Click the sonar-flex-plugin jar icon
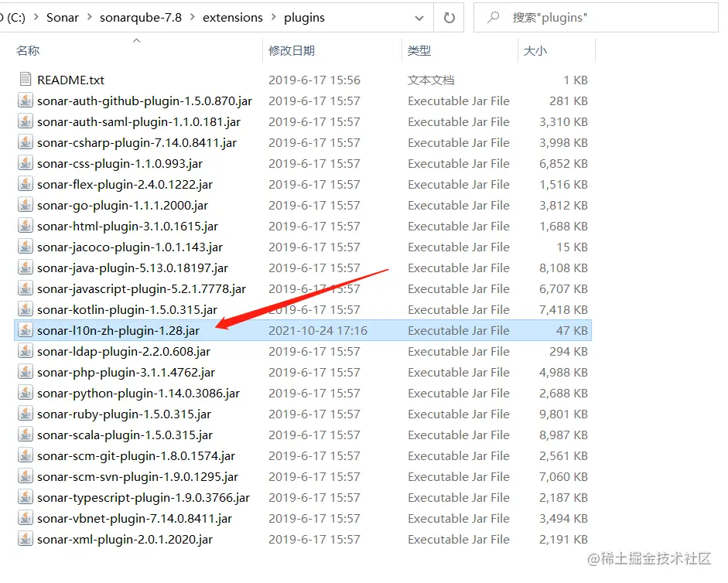The width and height of the screenshot is (728, 583). pyautogui.click(x=26, y=184)
